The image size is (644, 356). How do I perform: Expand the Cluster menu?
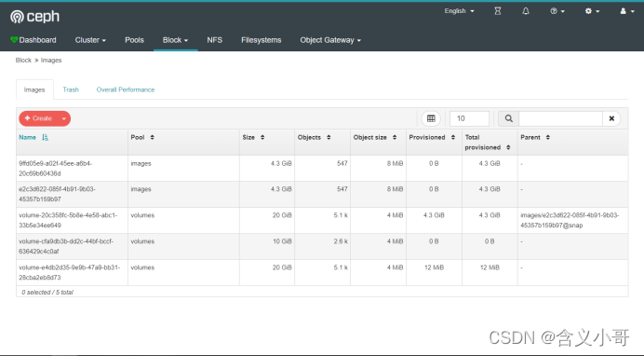click(90, 40)
